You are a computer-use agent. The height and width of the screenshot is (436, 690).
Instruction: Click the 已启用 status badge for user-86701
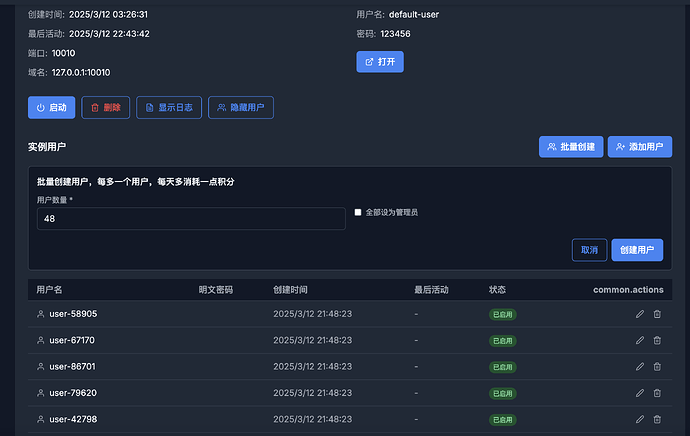(x=503, y=367)
